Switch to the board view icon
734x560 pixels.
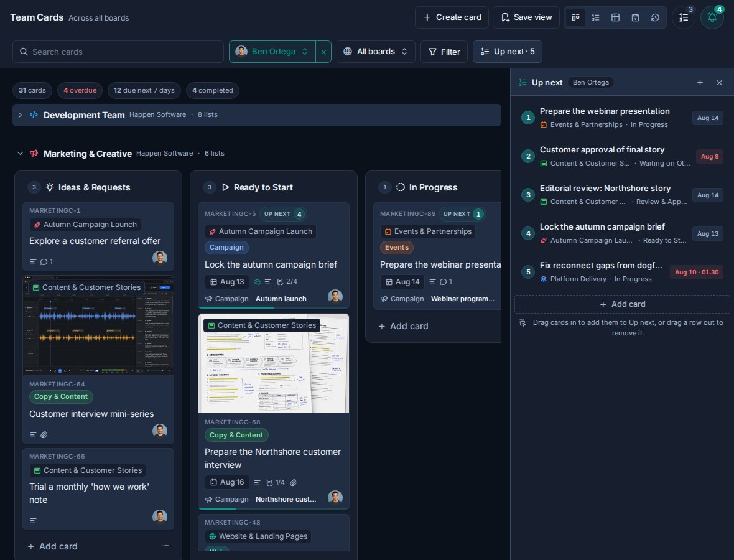tap(575, 17)
